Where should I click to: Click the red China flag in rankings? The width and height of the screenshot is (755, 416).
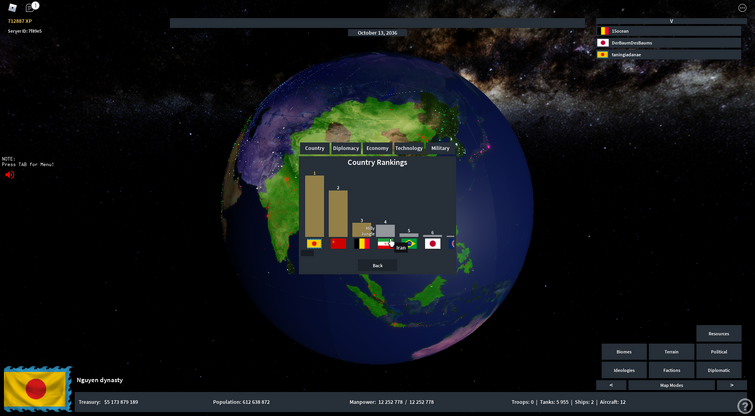coord(338,244)
